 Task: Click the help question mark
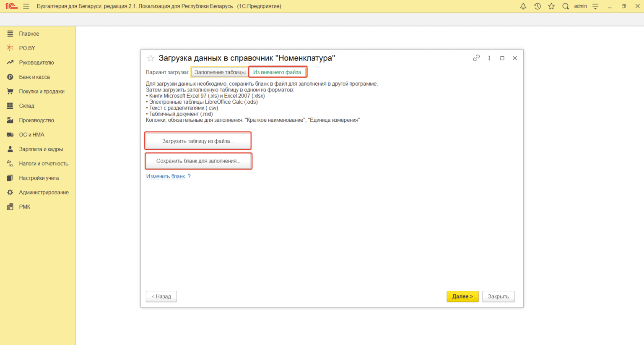click(x=189, y=176)
